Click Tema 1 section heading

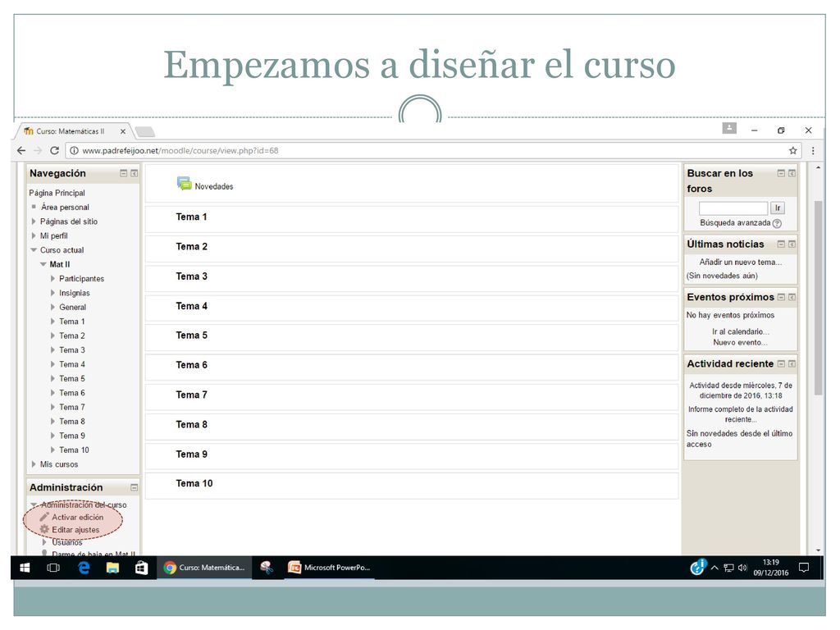point(191,217)
